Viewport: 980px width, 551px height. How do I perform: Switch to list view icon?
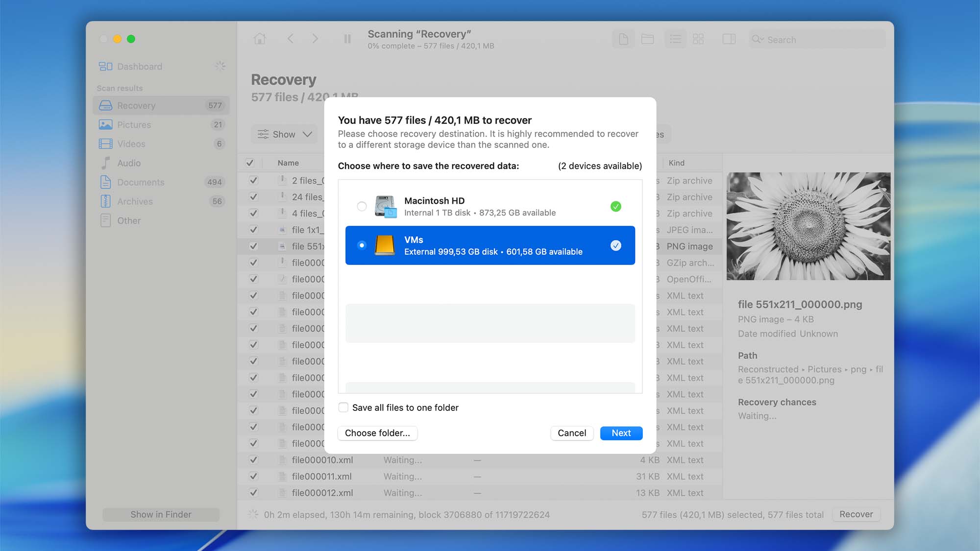675,39
